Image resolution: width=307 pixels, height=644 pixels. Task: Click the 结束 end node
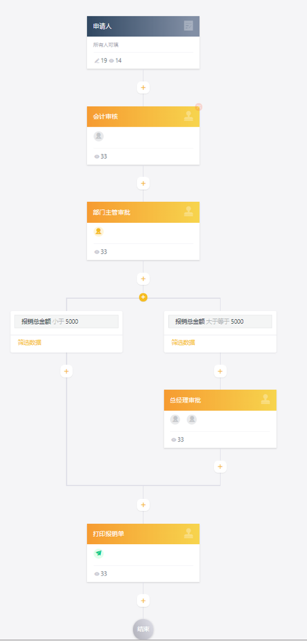(x=143, y=629)
